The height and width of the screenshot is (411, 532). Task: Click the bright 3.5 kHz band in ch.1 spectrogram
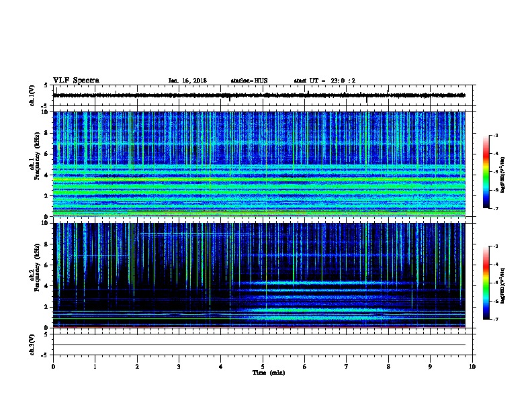point(259,179)
